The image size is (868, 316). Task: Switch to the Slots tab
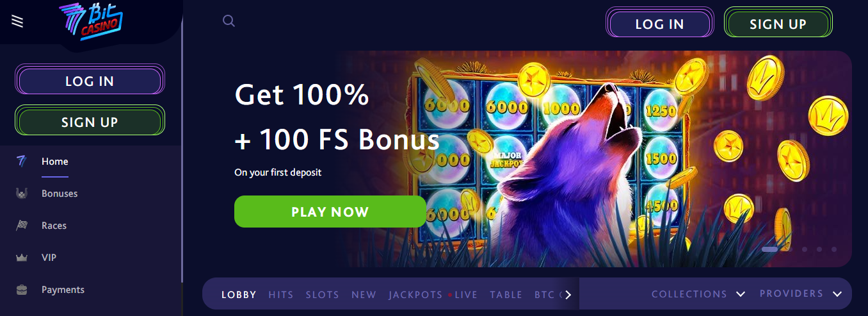point(323,295)
